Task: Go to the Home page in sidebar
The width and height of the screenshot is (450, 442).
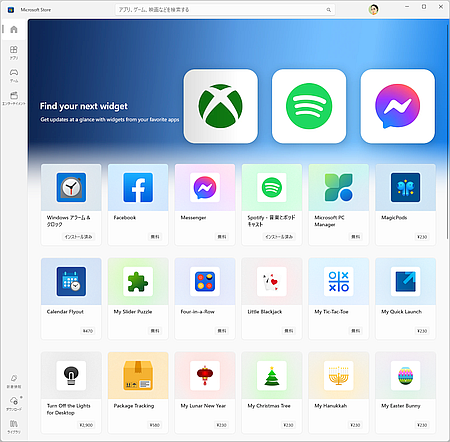Action: tap(14, 29)
